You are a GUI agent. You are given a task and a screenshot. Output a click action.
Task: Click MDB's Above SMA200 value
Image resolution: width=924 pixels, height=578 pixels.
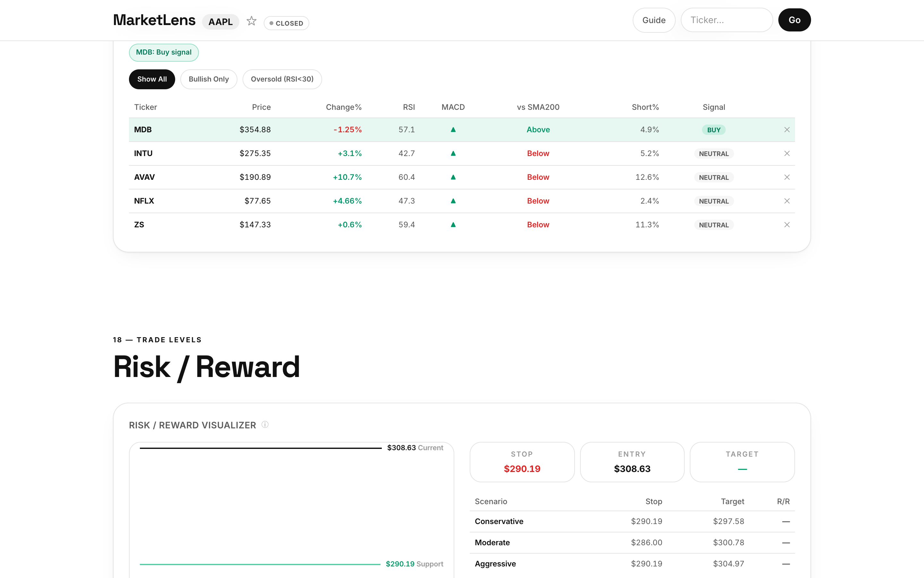click(538, 130)
